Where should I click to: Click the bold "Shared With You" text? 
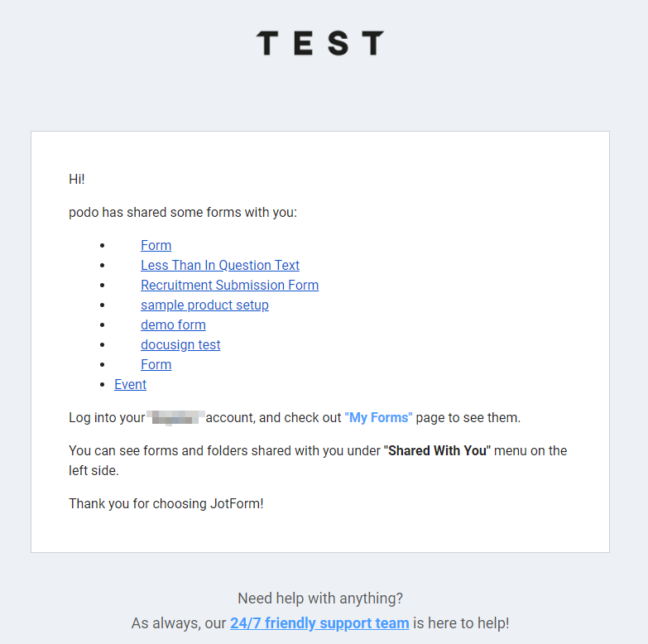pyautogui.click(x=437, y=451)
